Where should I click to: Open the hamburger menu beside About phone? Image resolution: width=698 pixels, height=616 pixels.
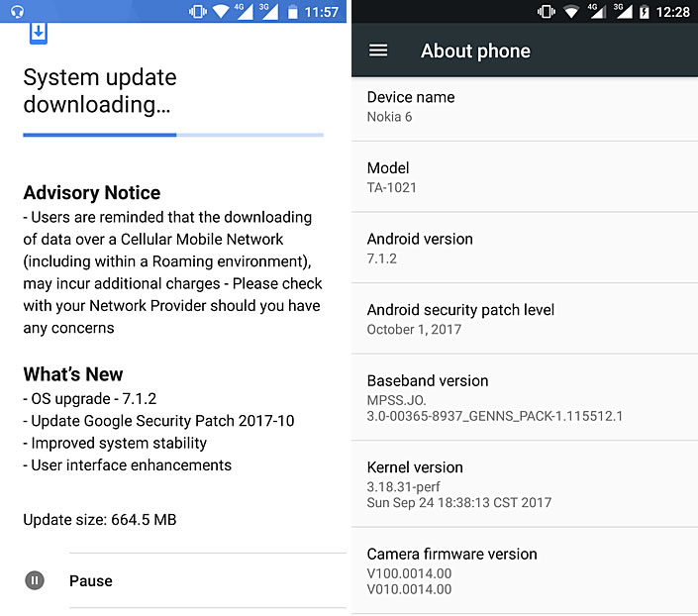(378, 51)
